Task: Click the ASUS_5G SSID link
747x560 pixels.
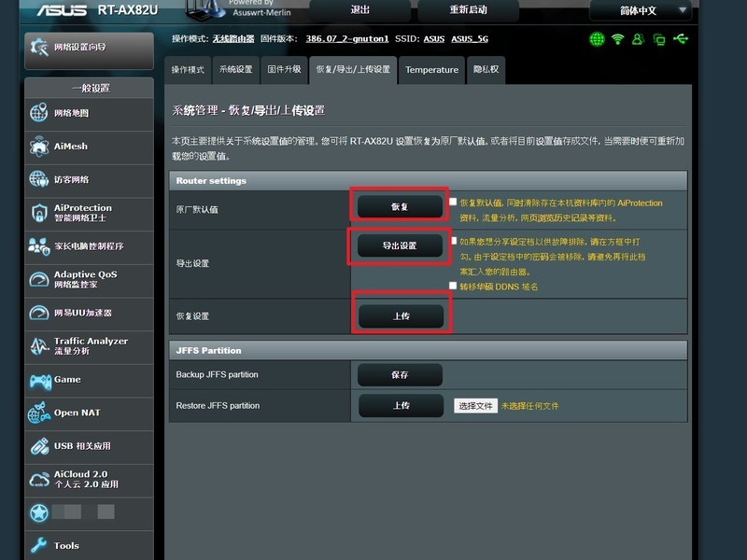Action: click(x=470, y=39)
